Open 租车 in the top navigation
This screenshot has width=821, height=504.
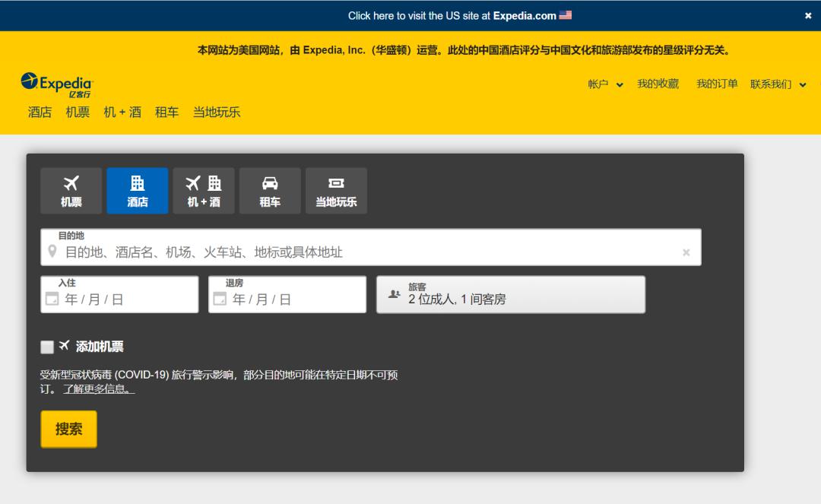(x=167, y=112)
